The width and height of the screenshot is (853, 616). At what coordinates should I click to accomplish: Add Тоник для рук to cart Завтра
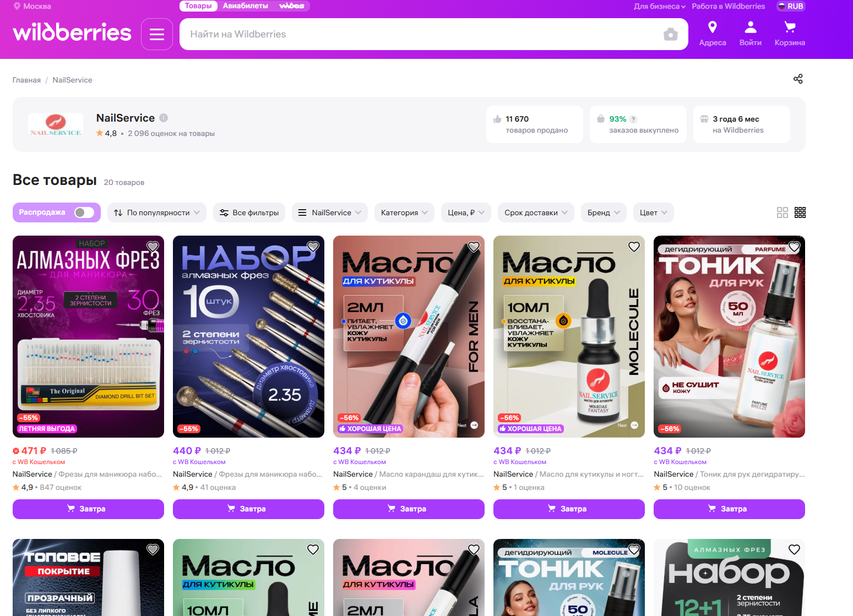(x=729, y=509)
